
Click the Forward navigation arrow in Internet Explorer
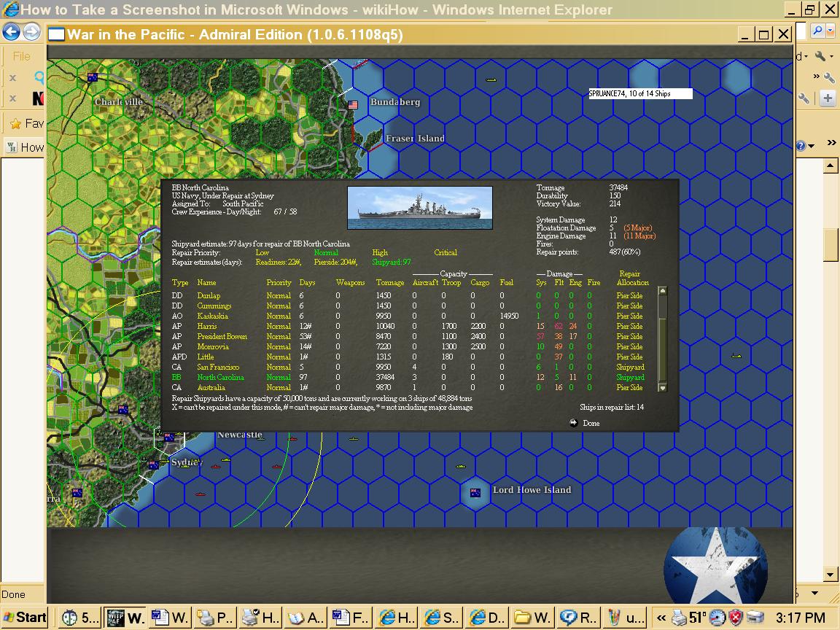coord(30,32)
